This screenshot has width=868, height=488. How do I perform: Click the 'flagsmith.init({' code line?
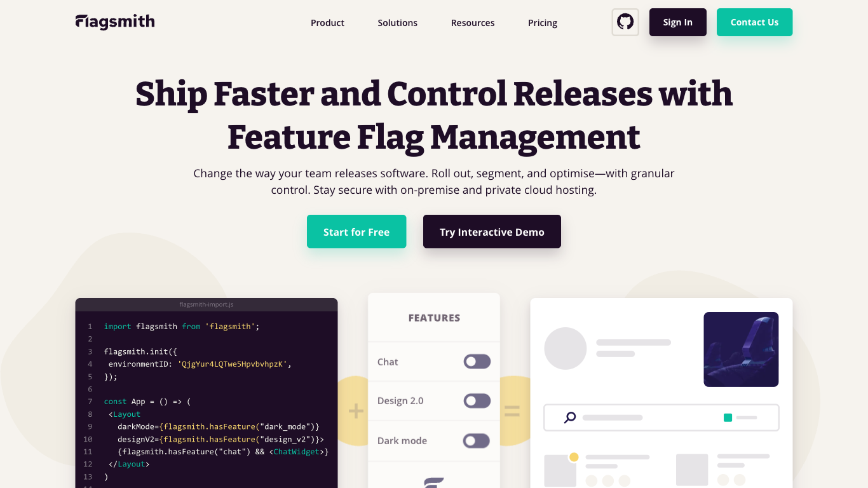[141, 351]
